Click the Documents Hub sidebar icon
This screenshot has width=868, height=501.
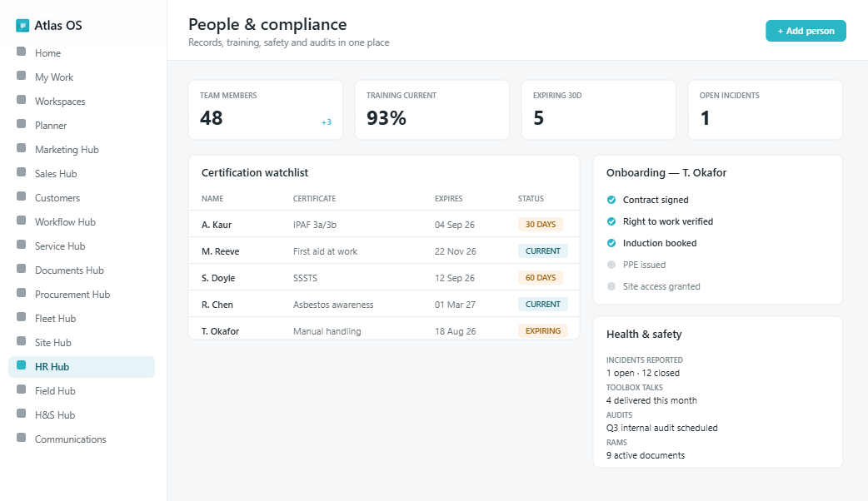pos(22,269)
